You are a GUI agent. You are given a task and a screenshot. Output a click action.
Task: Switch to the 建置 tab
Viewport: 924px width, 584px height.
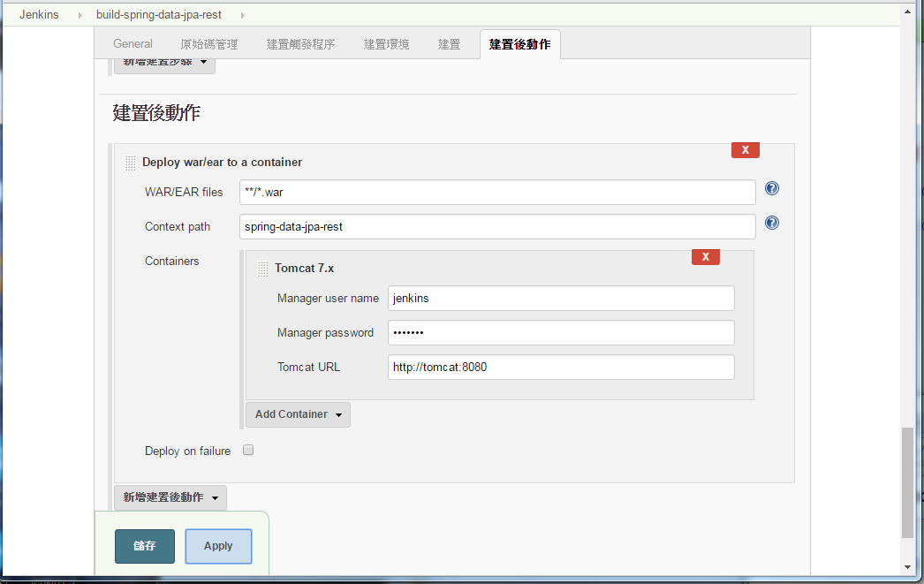[449, 44]
